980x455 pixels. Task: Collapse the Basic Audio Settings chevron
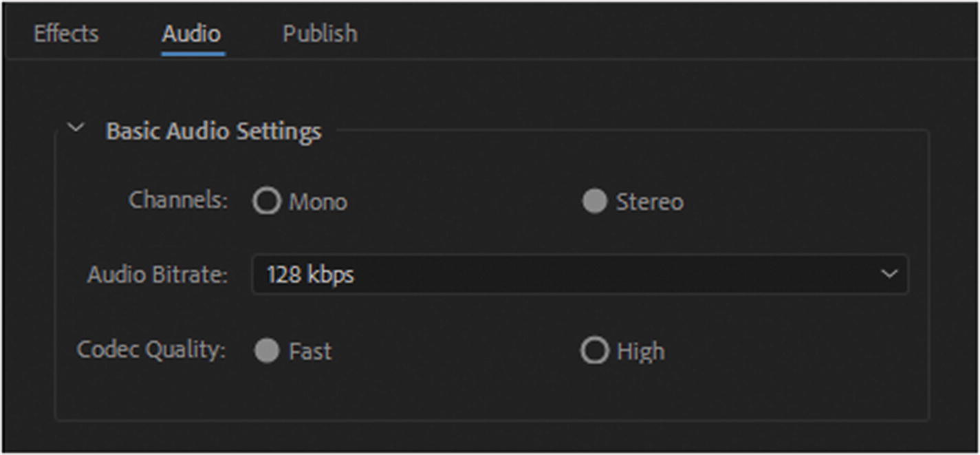(x=76, y=128)
